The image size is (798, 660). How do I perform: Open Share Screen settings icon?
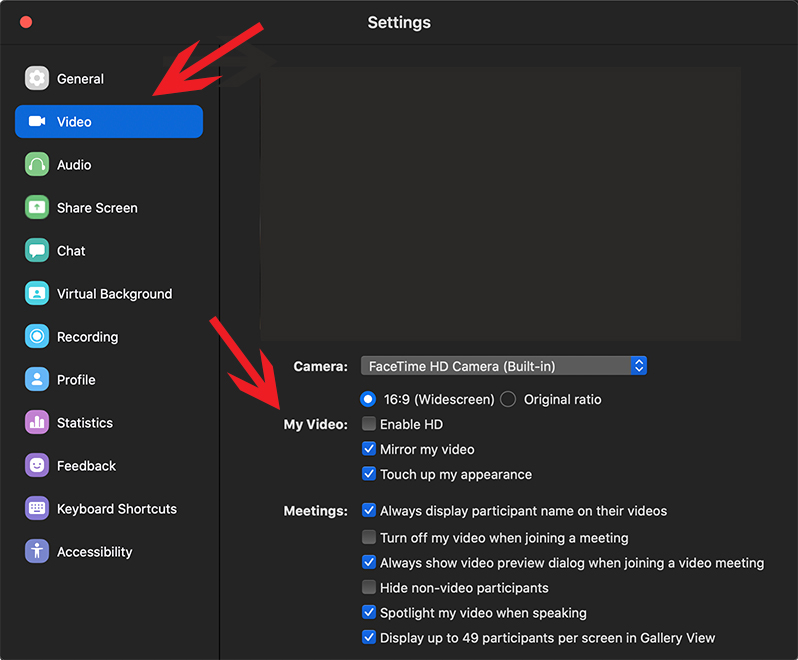37,208
